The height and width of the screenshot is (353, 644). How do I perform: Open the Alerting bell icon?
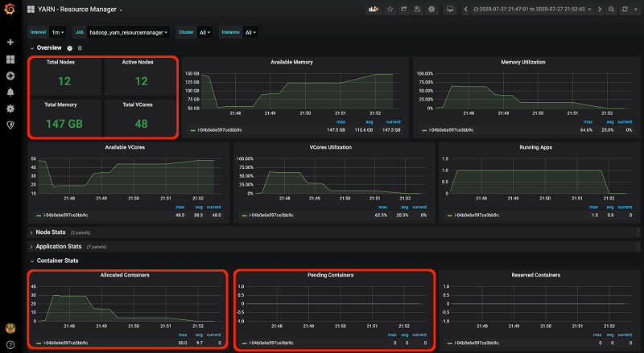[x=10, y=92]
